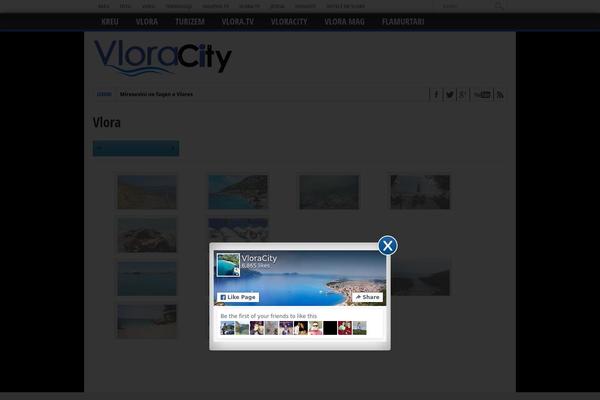
Task: Open the VLORACITY menu item
Action: coord(289,21)
